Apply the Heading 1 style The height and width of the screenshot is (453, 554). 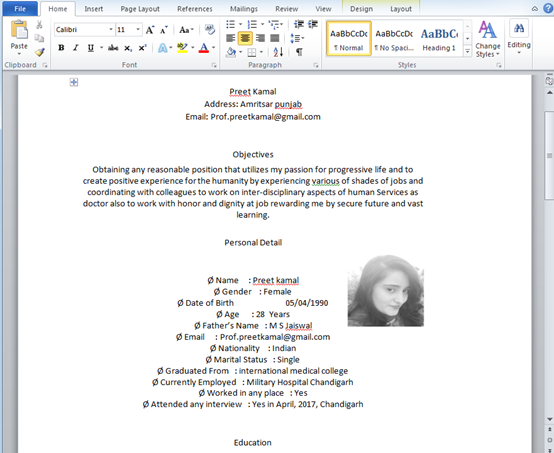tap(439, 39)
